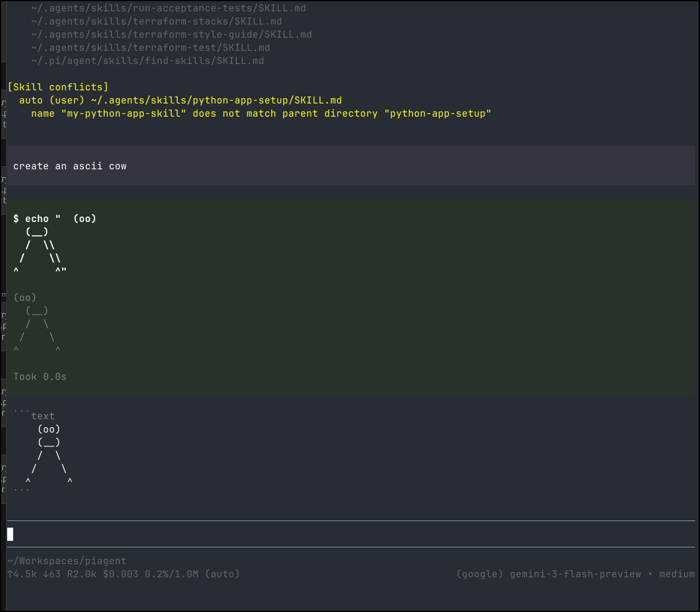
Task: Click the upload arrow token count 4.5k
Action: point(22,574)
